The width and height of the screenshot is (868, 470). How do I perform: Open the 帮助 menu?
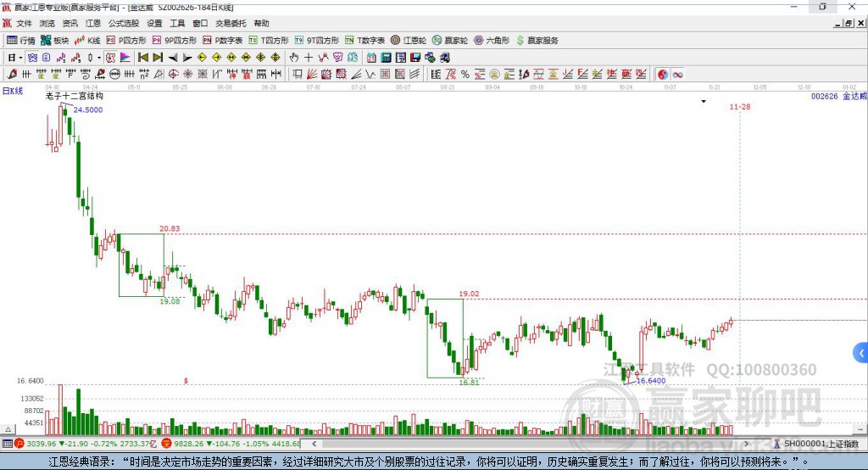[x=261, y=23]
